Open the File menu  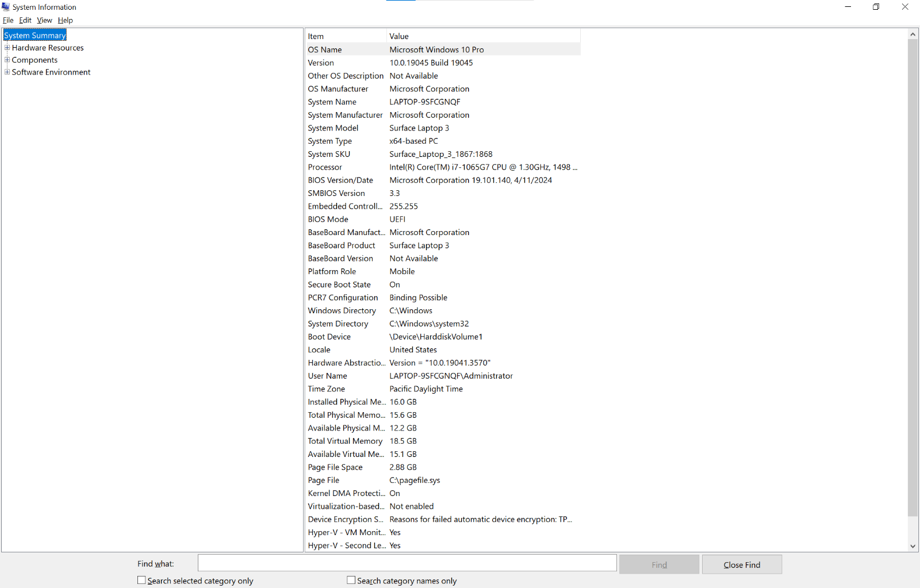click(x=8, y=20)
